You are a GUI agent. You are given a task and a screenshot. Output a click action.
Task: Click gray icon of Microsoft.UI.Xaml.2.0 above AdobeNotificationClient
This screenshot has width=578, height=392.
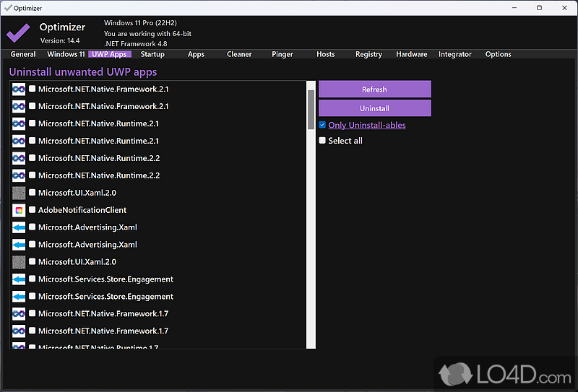tap(19, 193)
